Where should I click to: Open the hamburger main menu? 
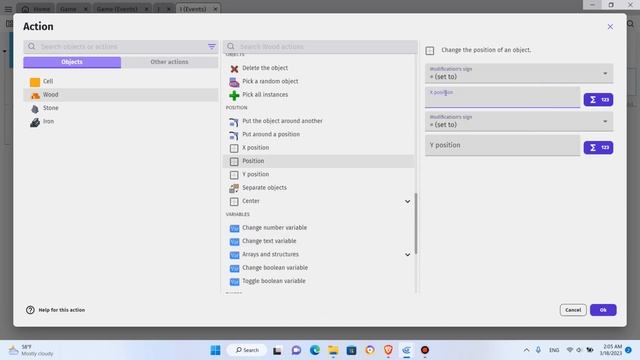(x=8, y=9)
